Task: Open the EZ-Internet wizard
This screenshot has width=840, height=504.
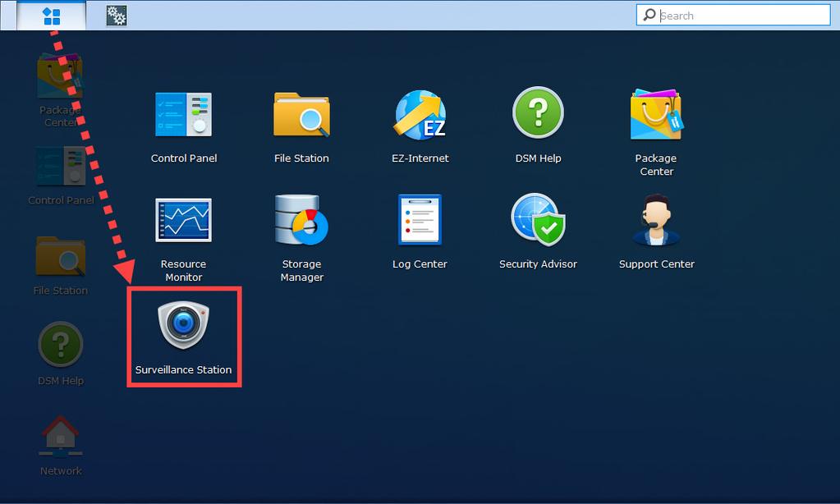Action: click(x=420, y=126)
